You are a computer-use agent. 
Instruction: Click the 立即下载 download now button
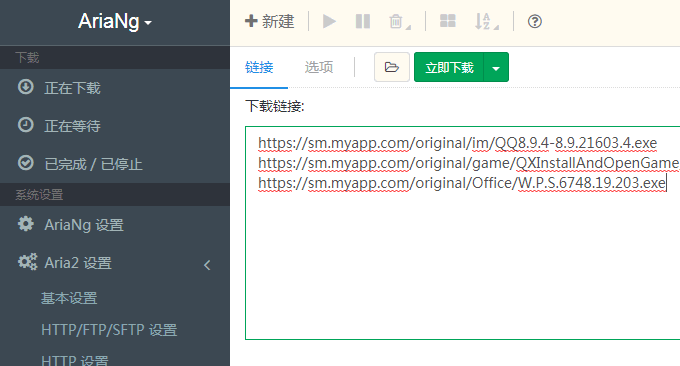coord(449,67)
